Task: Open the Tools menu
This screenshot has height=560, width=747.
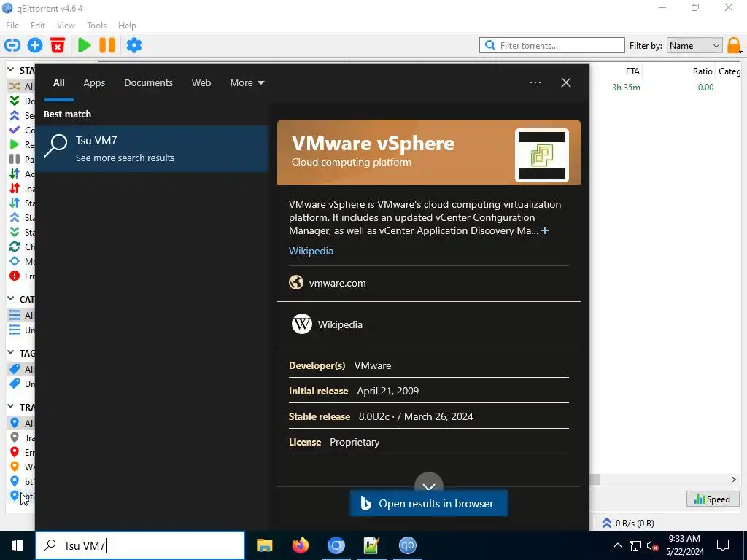Action: 97,26
